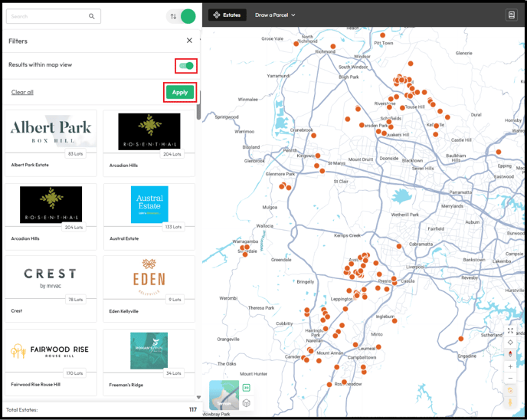Click the locate me crosshair icon

point(510,343)
